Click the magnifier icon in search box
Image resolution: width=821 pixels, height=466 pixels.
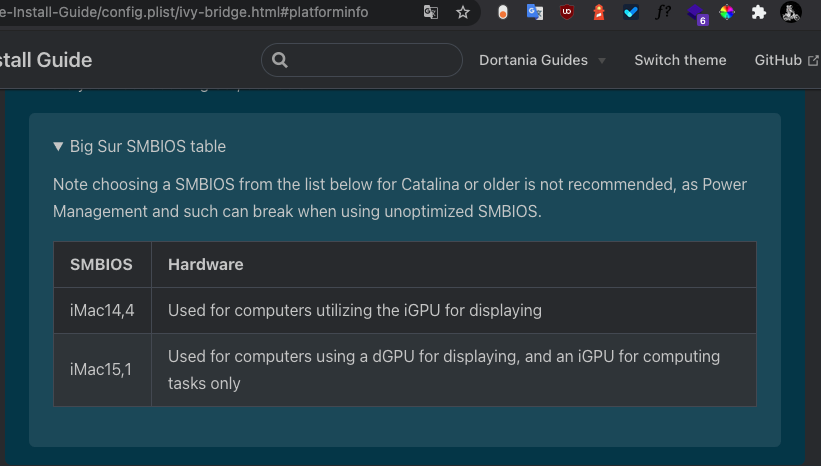[280, 60]
